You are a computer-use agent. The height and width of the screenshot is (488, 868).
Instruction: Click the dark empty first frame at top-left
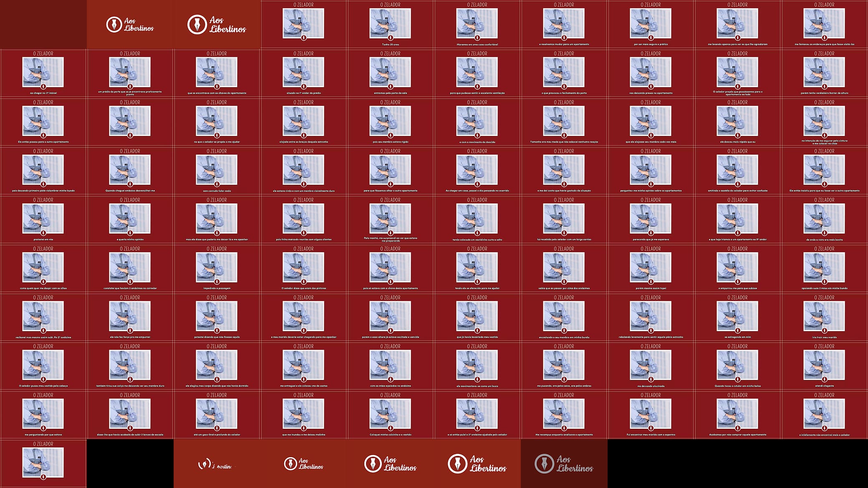point(43,24)
